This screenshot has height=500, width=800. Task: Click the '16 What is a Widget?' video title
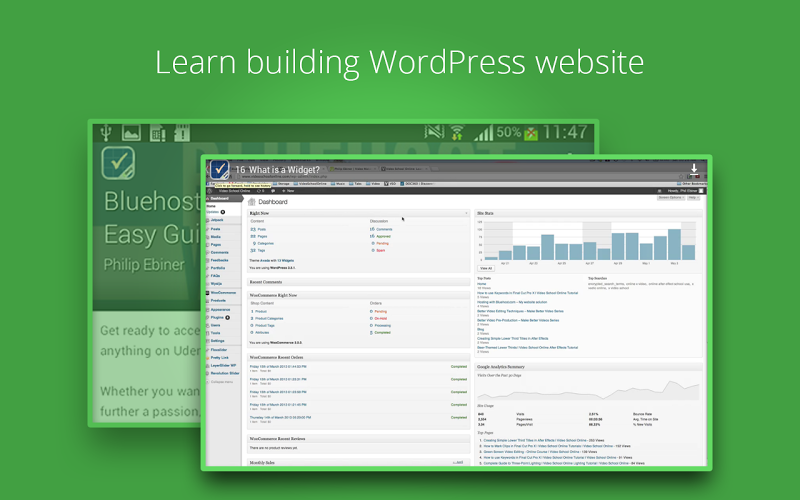pos(278,169)
